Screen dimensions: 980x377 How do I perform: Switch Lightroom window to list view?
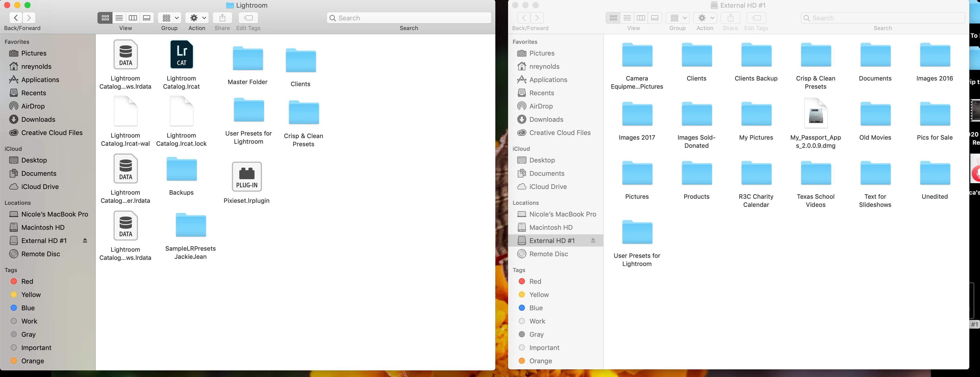(x=119, y=18)
